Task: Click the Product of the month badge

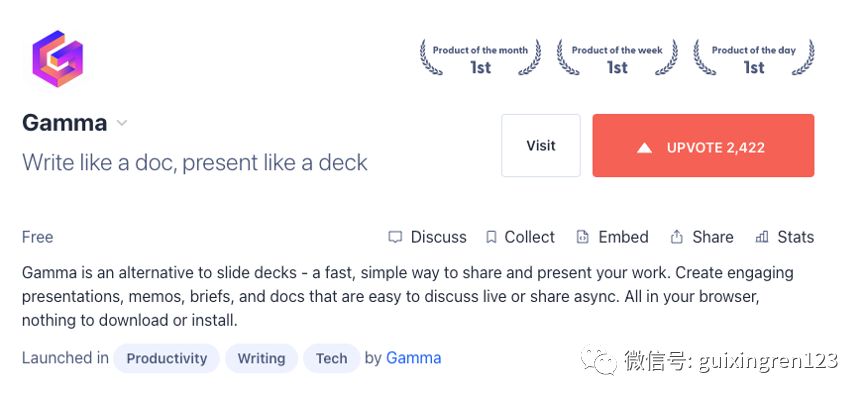Action: coord(480,59)
